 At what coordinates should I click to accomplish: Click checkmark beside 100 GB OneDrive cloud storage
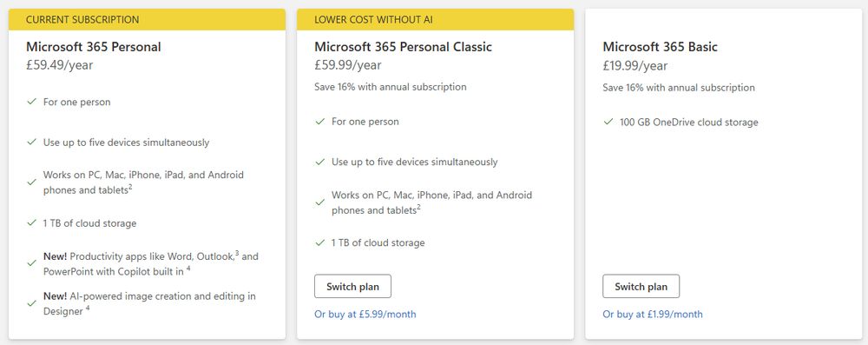click(608, 122)
